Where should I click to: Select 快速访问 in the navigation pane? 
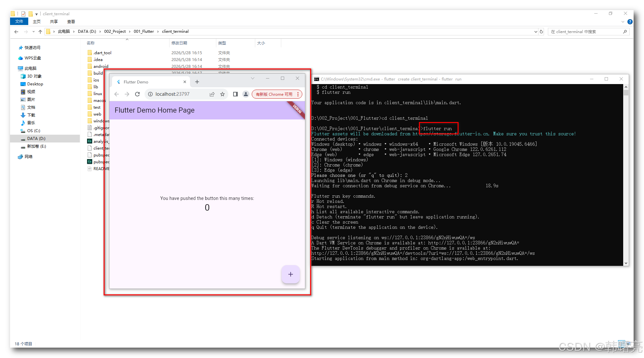tap(32, 48)
